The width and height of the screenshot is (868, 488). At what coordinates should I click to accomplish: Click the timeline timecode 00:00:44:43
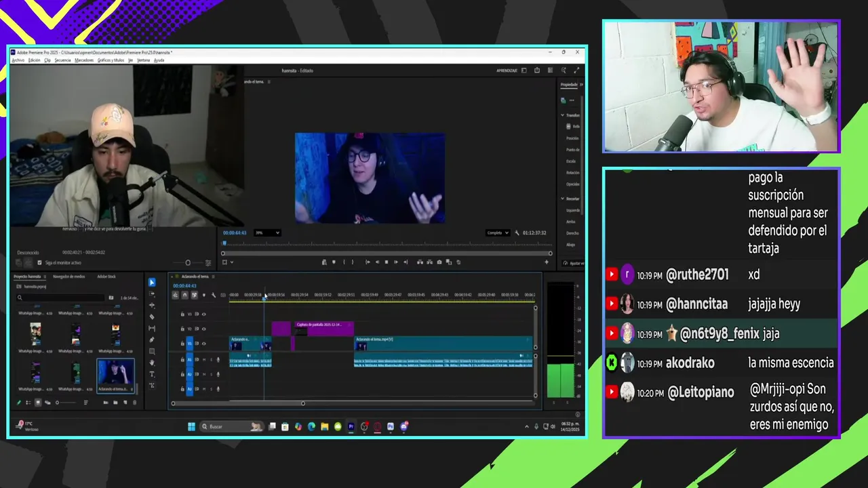click(x=184, y=286)
